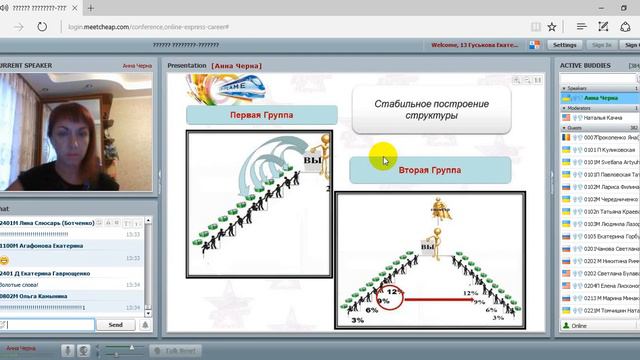This screenshot has width=640, height=360.
Task: Select speaker Анна Черна in buddies list
Action: (600, 98)
